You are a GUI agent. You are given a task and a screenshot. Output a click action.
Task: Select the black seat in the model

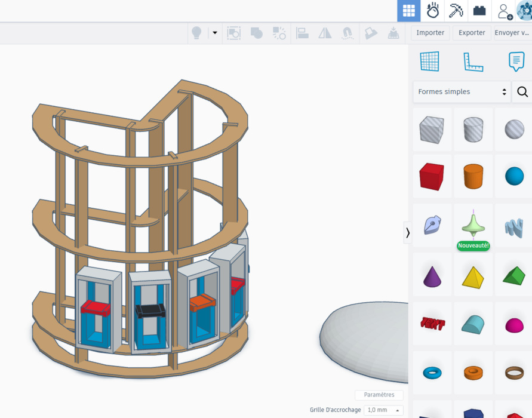[150, 311]
